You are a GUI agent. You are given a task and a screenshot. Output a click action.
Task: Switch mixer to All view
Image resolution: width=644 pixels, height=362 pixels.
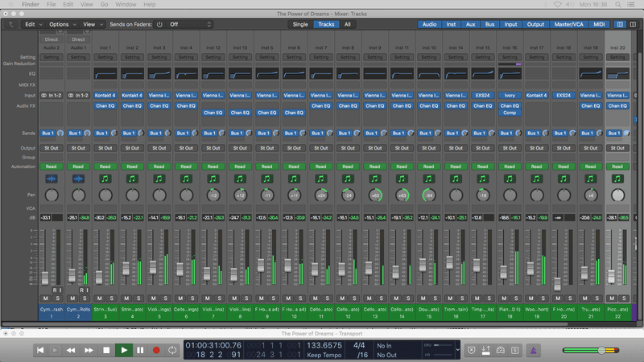(348, 24)
